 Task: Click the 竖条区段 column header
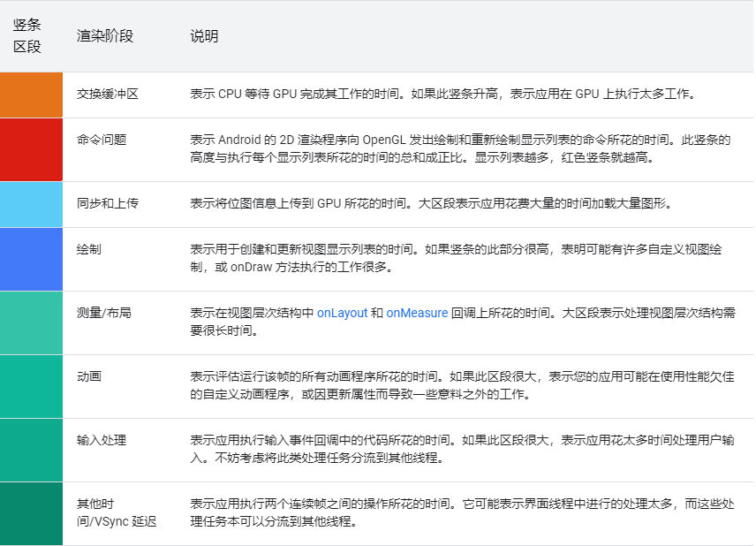click(x=27, y=36)
